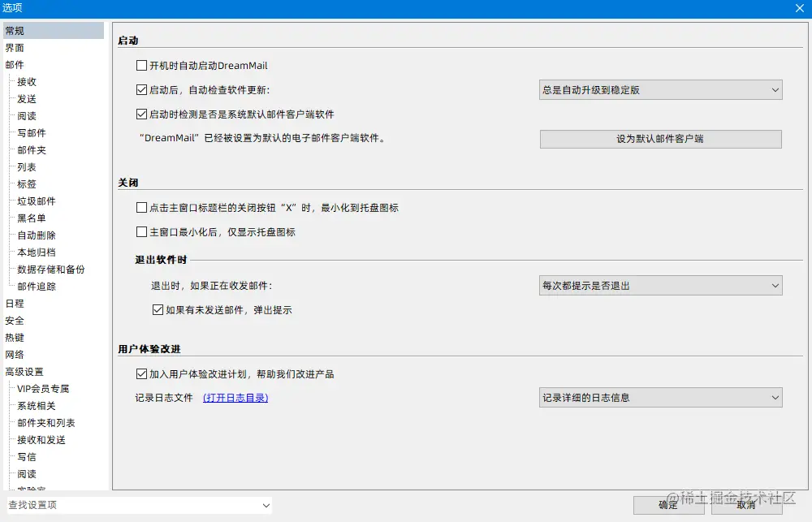Screen dimensions: 812x522
Task: Select 阅读 under the 邮件 section
Action: [x=27, y=116]
